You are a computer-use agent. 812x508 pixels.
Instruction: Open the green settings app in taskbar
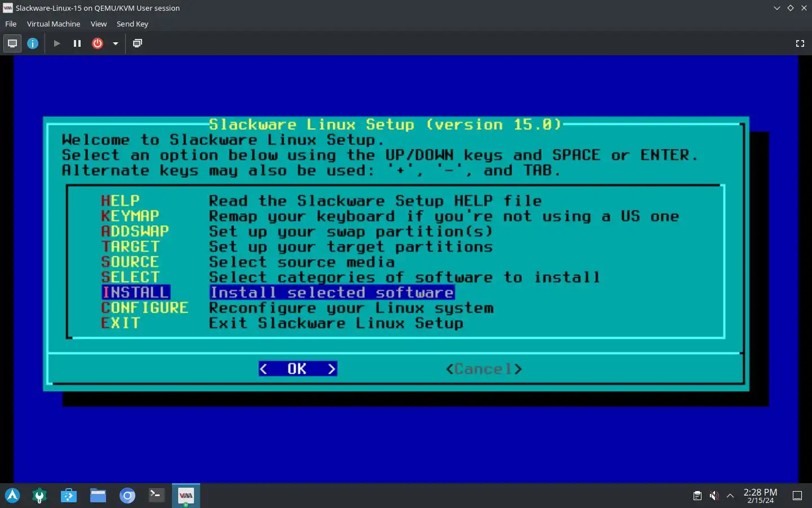click(x=39, y=496)
